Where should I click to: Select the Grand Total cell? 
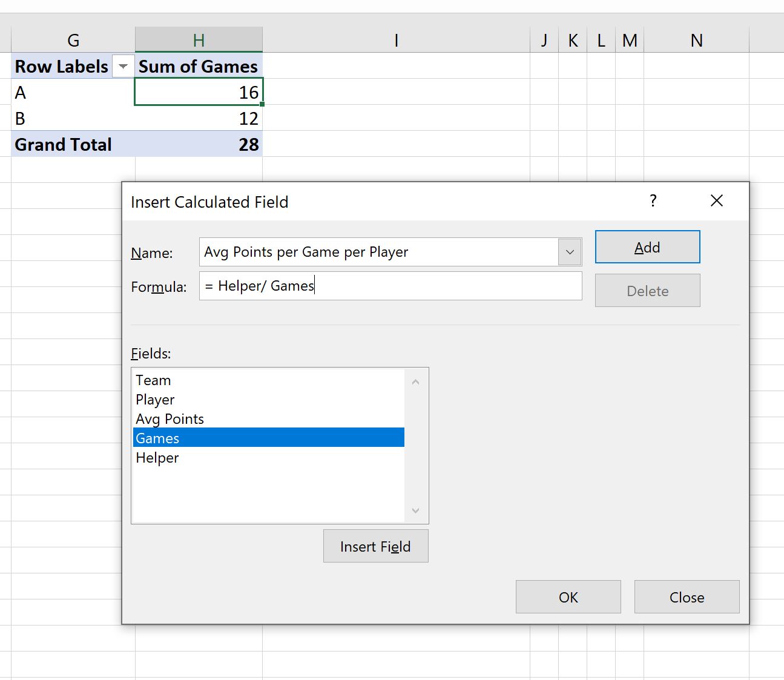click(63, 144)
